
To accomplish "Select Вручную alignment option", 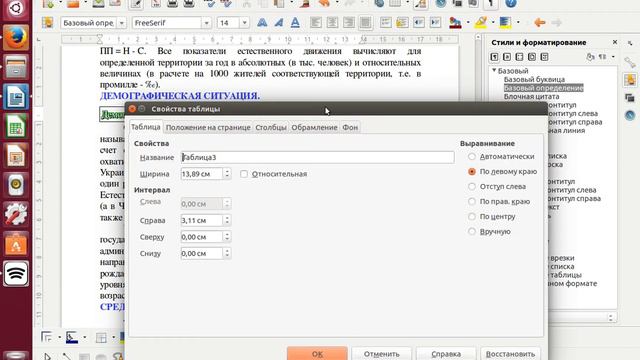I will coord(489,231).
